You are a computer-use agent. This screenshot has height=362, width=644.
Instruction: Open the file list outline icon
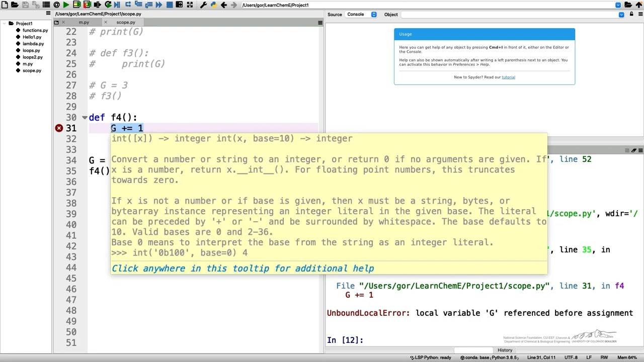tap(46, 5)
